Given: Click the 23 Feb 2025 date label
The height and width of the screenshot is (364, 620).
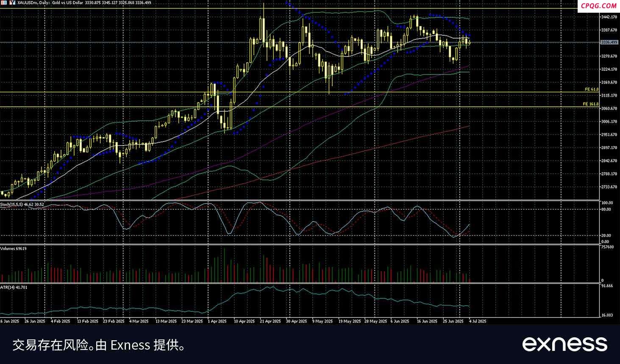Looking at the screenshot, I should point(114,321).
